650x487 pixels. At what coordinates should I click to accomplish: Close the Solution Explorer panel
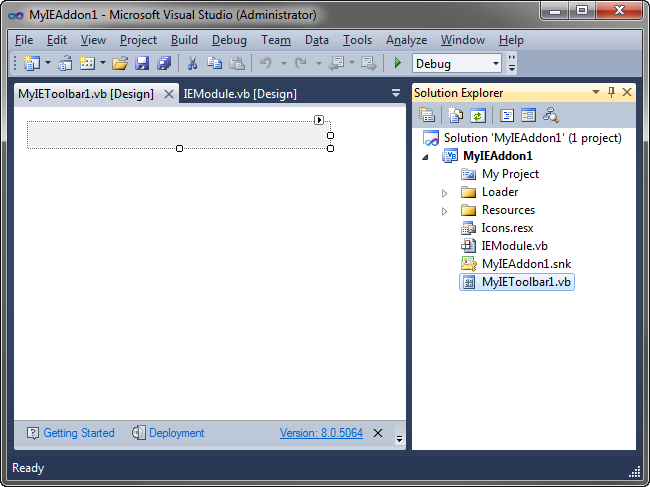click(x=627, y=92)
